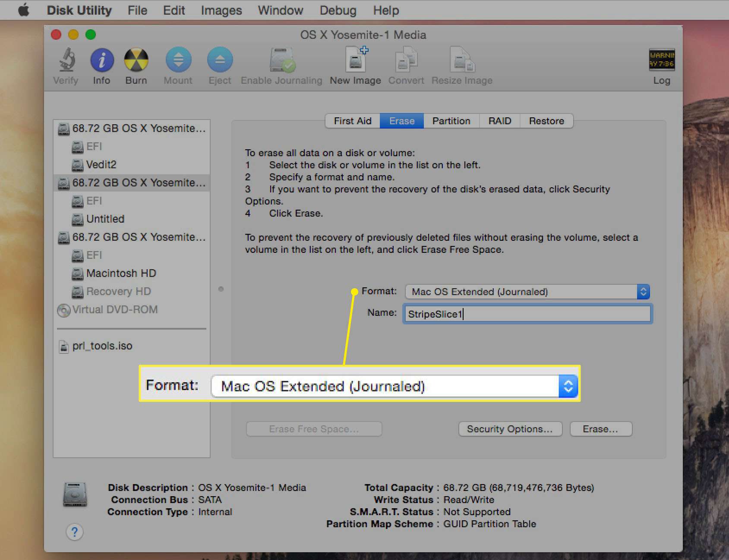729x560 pixels.
Task: Click Security Options... button
Action: coord(510,429)
